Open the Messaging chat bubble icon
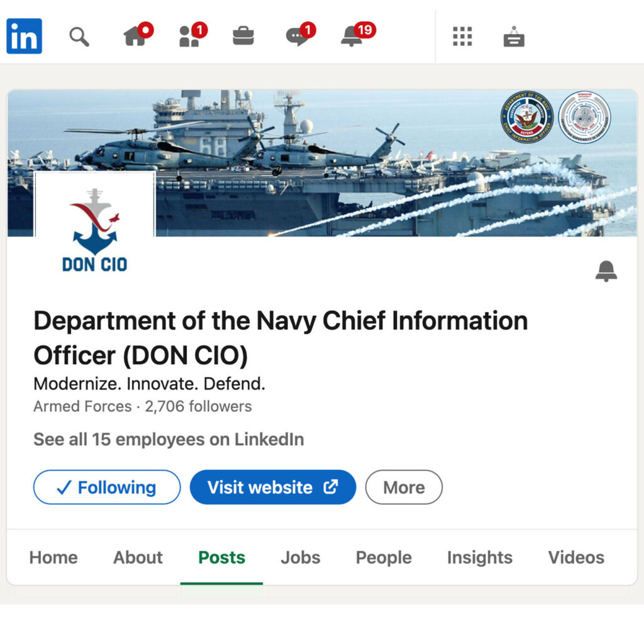The image size is (644, 644). pyautogui.click(x=301, y=34)
